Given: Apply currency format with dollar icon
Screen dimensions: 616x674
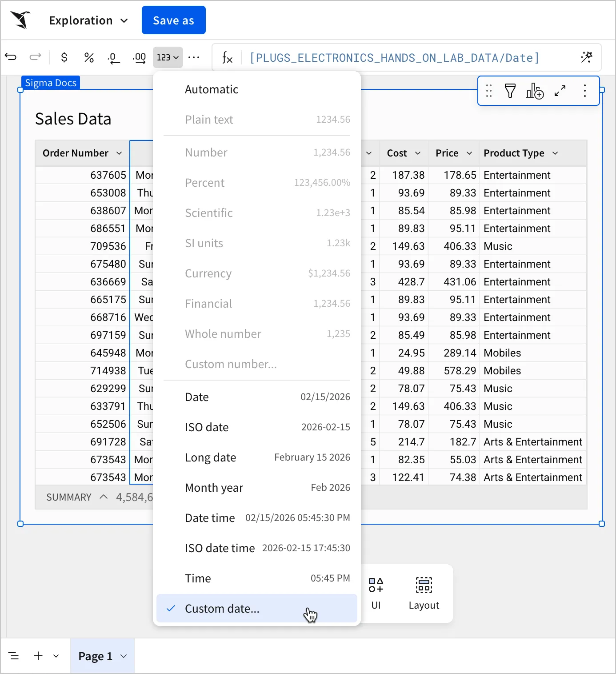Looking at the screenshot, I should (64, 57).
